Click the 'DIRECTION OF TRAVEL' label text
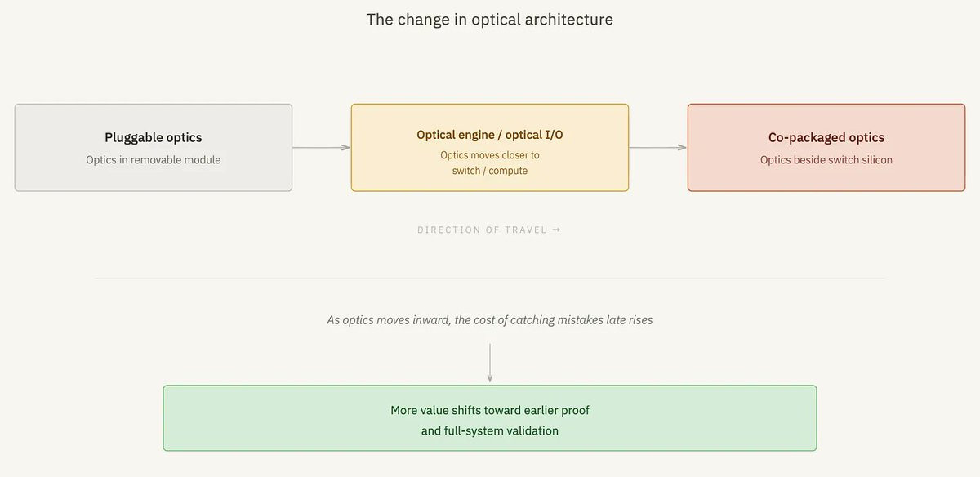980x477 pixels. [482, 230]
